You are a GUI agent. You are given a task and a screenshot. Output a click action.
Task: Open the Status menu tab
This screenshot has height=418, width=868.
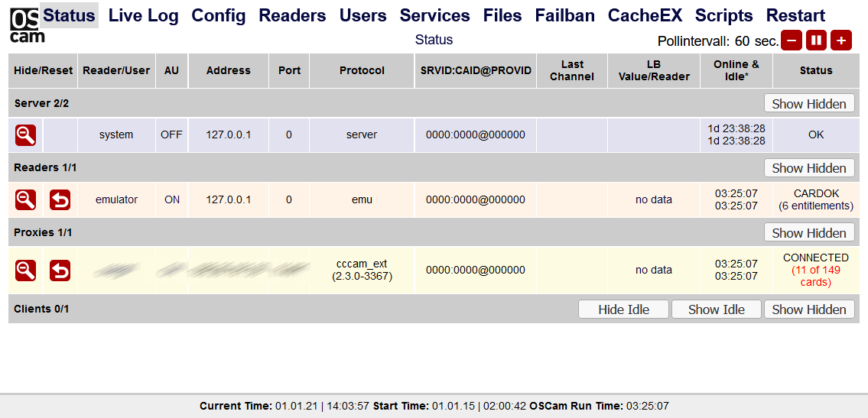(69, 15)
